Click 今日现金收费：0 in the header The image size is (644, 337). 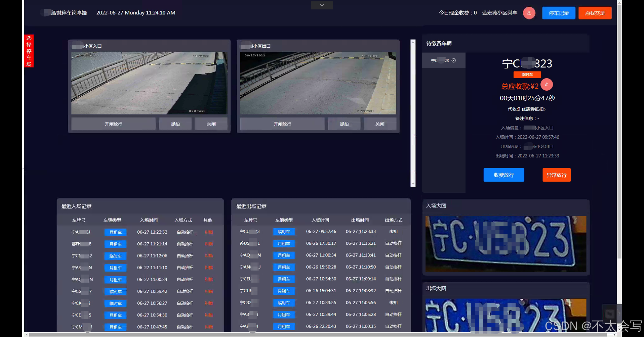458,13
